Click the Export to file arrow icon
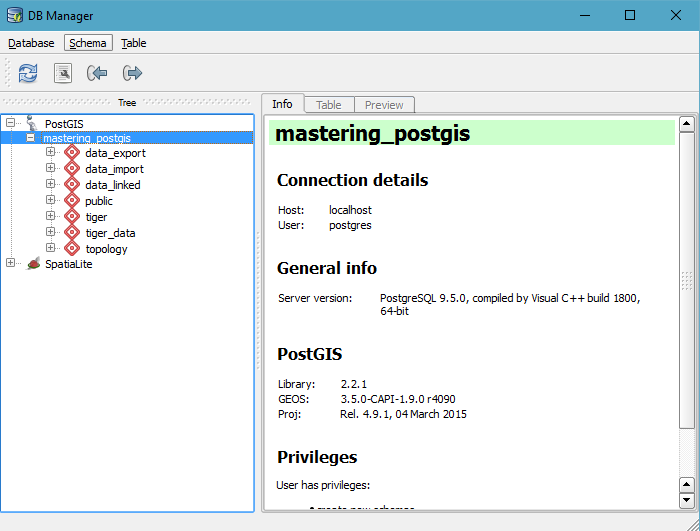 (x=132, y=73)
